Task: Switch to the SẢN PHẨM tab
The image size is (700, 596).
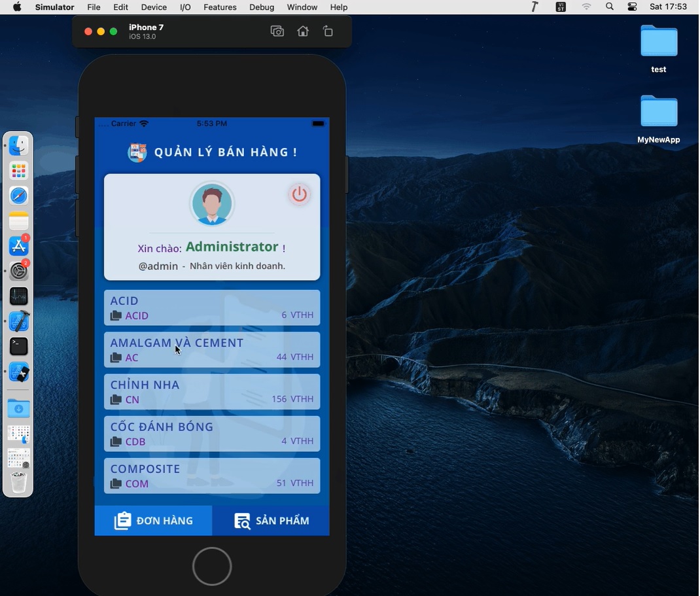Action: (271, 521)
